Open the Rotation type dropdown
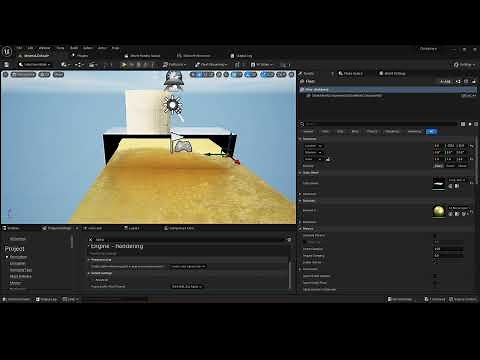 pyautogui.click(x=314, y=152)
